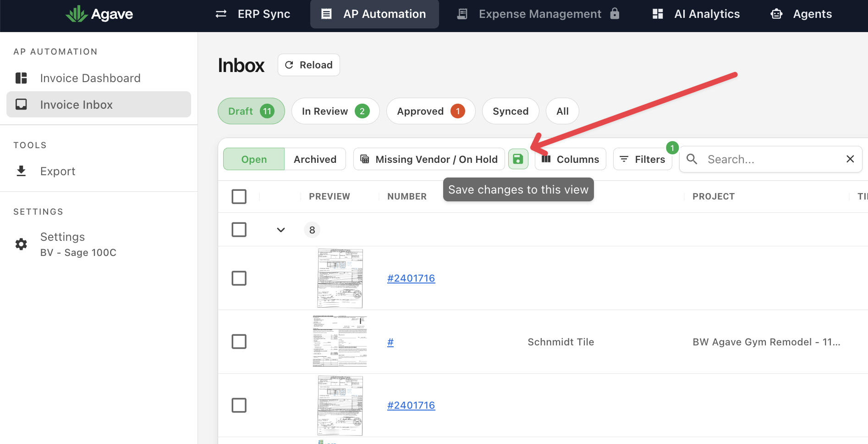Open Invoice Dashboard in the sidebar
Screen dimensions: 868x444
point(99,78)
